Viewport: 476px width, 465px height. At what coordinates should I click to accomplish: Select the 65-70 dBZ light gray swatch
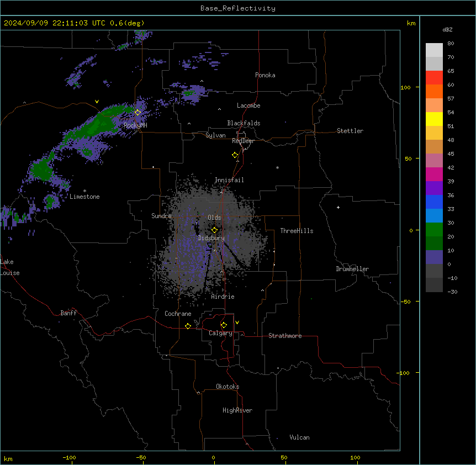434,64
